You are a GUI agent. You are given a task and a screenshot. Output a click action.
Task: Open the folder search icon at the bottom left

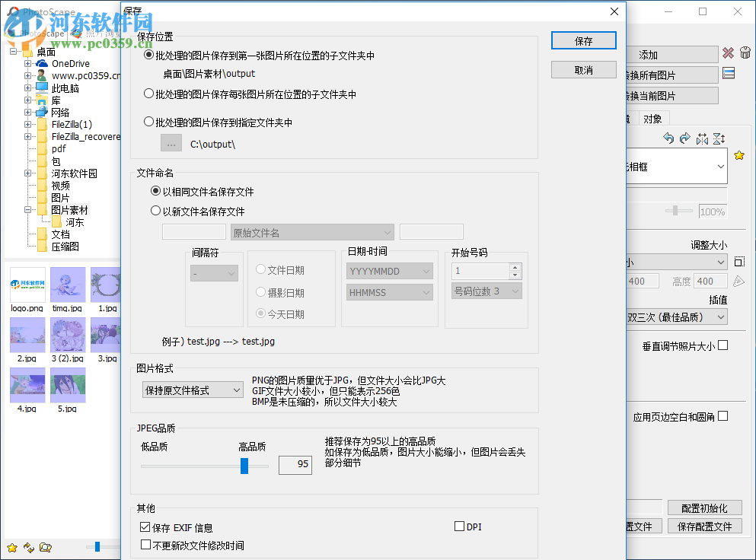[46, 547]
